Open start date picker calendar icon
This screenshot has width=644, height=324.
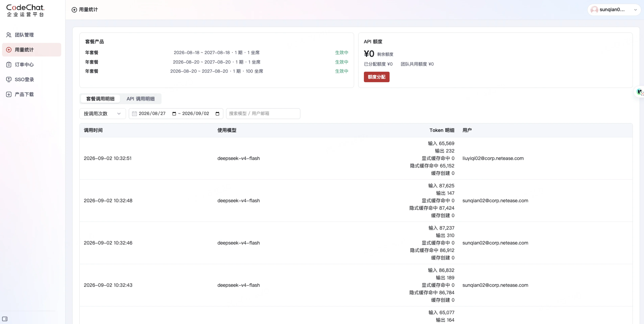174,114
